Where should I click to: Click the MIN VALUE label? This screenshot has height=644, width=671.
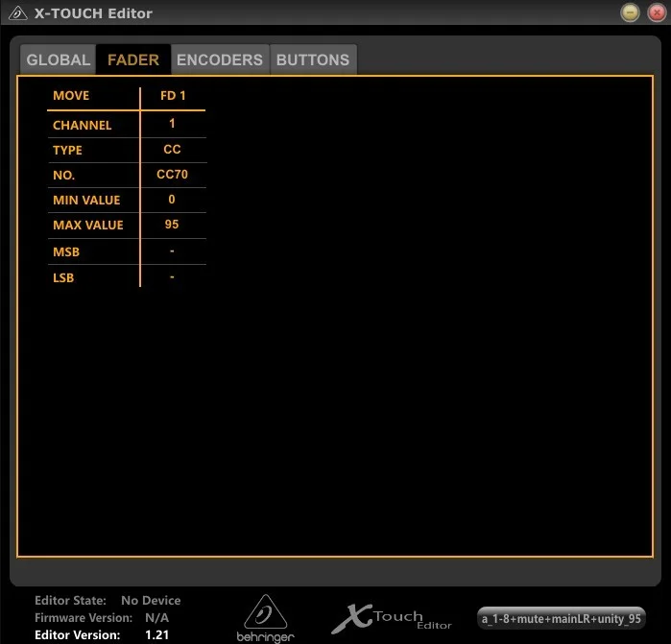click(86, 201)
